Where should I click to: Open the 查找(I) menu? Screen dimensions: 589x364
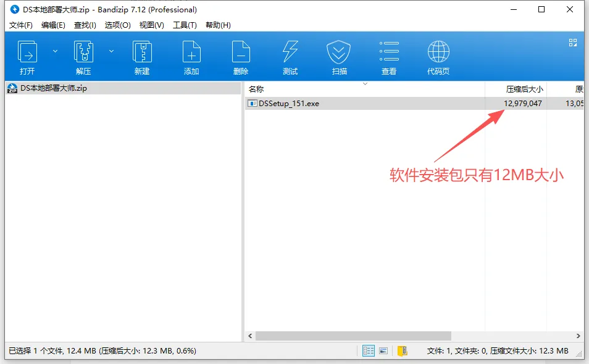point(85,25)
